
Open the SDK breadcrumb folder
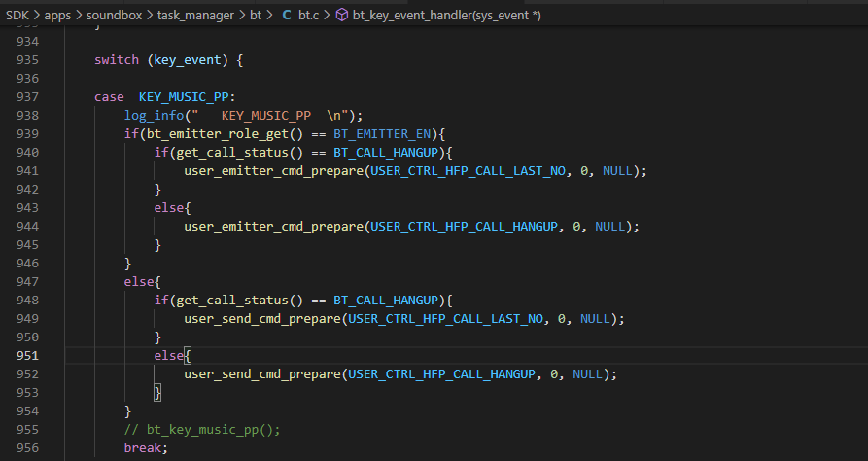click(17, 15)
